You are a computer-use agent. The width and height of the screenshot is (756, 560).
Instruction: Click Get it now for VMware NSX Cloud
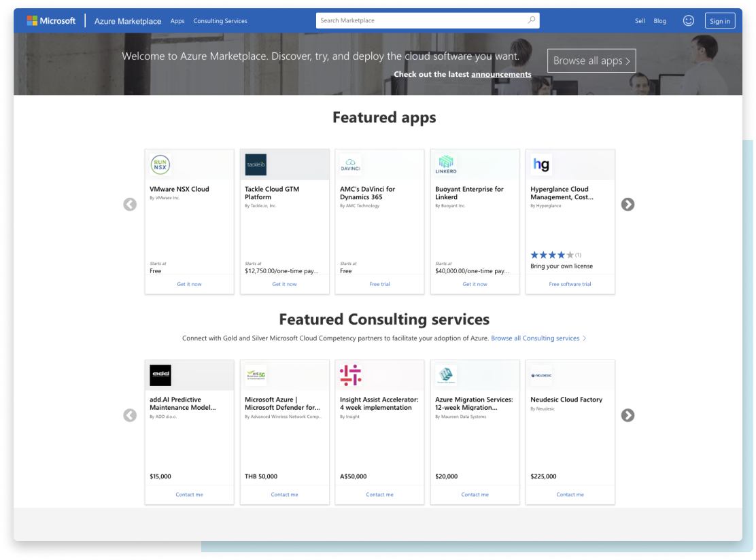click(189, 284)
